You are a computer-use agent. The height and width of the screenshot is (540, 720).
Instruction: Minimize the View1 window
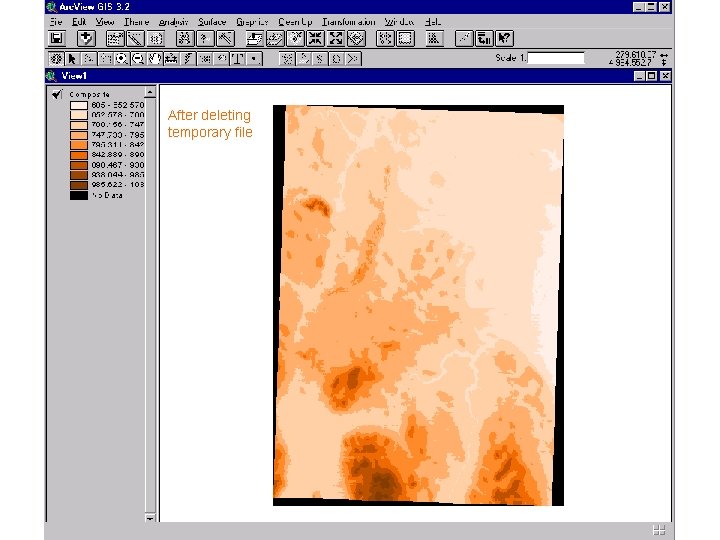(640, 76)
